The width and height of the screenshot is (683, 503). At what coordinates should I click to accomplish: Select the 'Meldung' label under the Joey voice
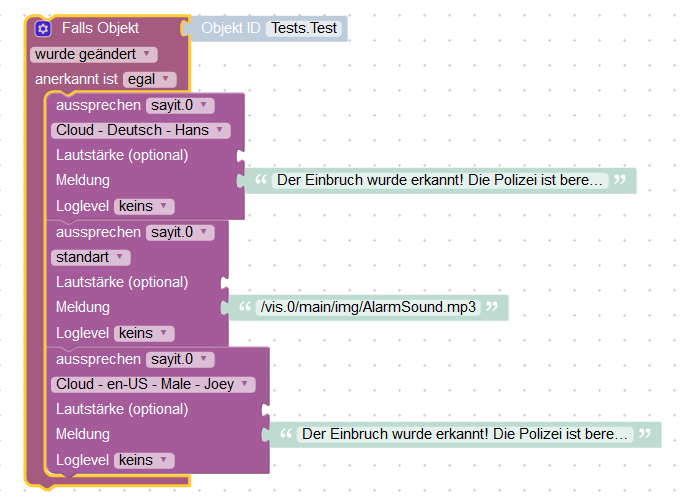click(x=83, y=435)
